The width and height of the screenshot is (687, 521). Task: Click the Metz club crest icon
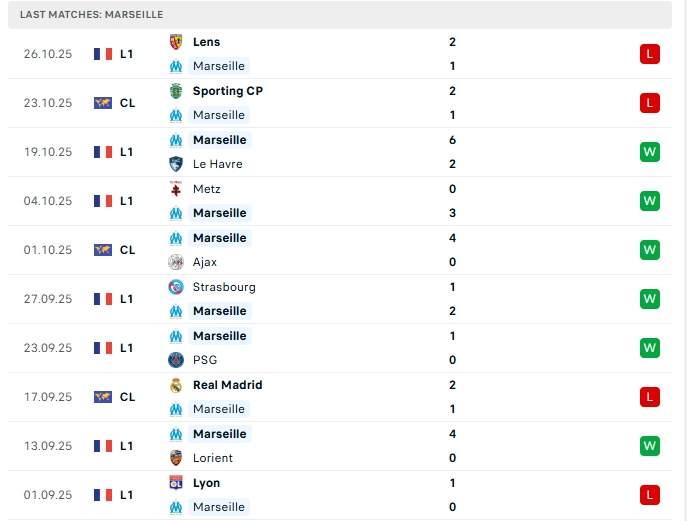click(177, 189)
